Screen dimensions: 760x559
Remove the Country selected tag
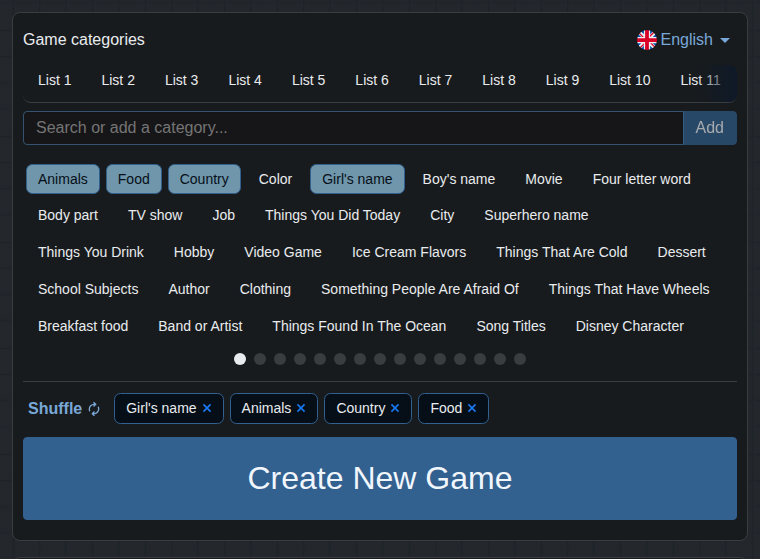tap(395, 408)
